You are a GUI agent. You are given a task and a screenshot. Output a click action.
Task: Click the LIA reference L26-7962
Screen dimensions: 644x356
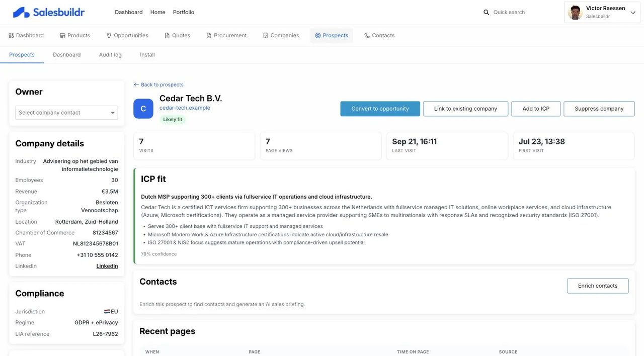click(106, 334)
